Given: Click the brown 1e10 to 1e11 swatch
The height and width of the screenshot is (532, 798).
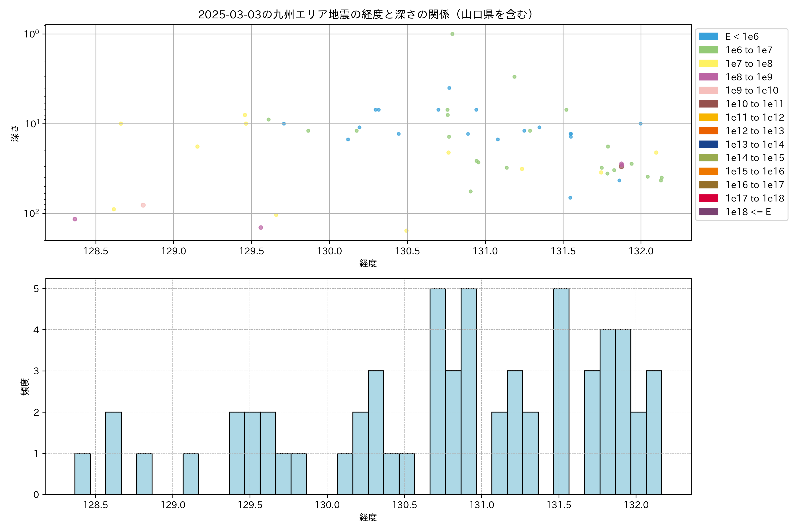Looking at the screenshot, I should [708, 104].
